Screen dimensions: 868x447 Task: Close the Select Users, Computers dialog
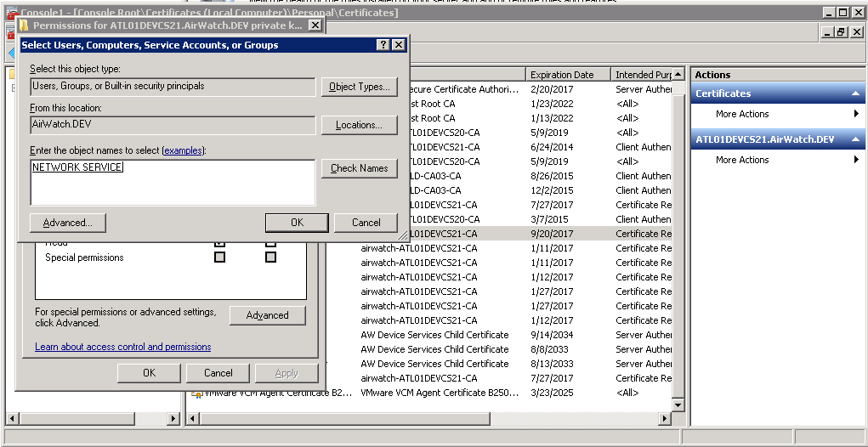point(398,45)
